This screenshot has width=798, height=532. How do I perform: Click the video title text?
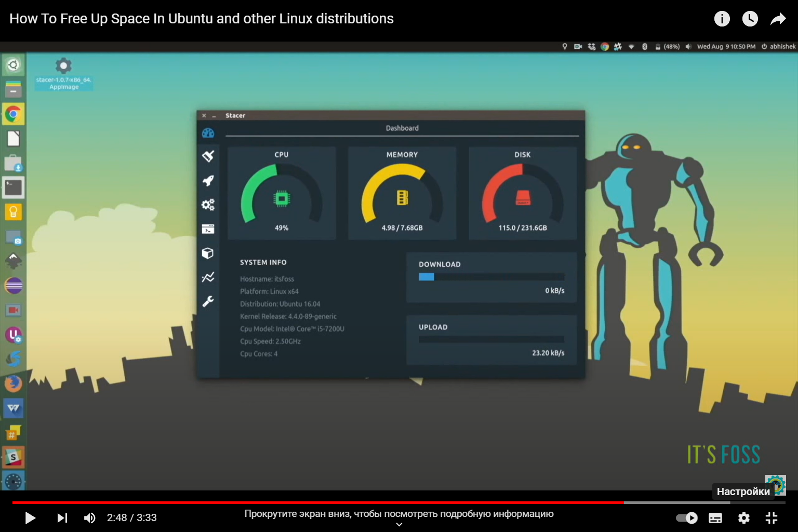(x=202, y=19)
